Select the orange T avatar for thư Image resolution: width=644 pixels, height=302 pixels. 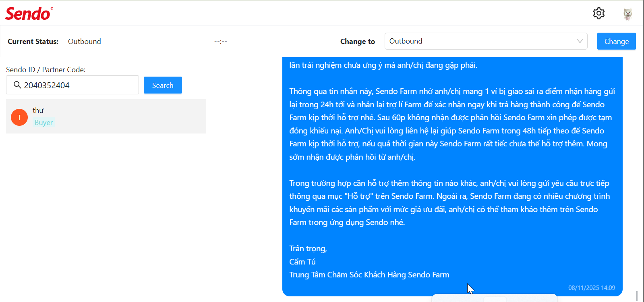tap(19, 117)
